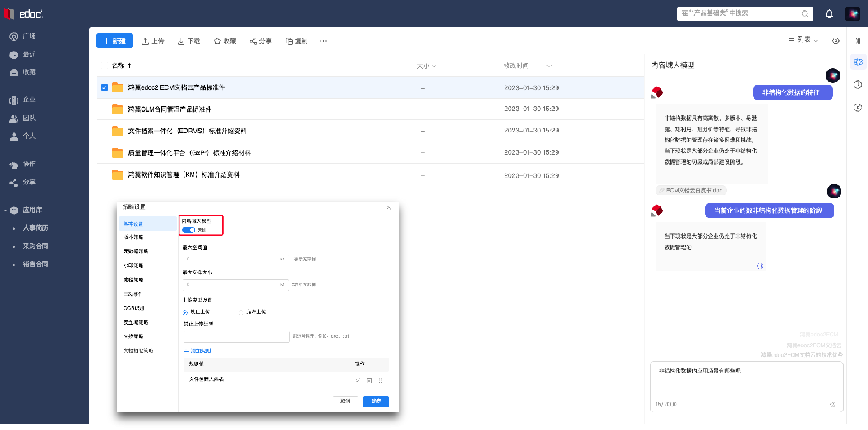The width and height of the screenshot is (868, 430).
Task: Select the content model AI icon in the right rail
Action: [x=858, y=62]
